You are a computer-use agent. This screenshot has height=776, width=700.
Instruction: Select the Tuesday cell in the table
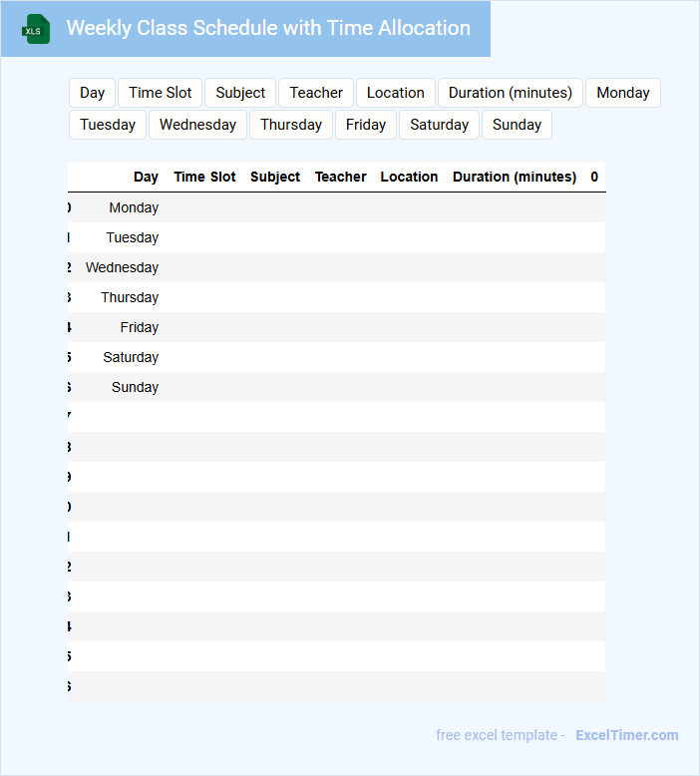(x=132, y=237)
